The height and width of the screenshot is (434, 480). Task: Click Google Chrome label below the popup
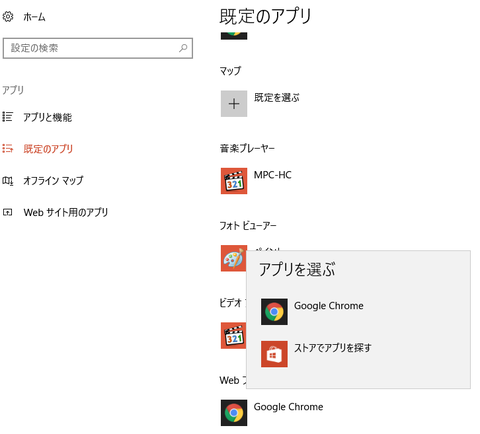[288, 407]
